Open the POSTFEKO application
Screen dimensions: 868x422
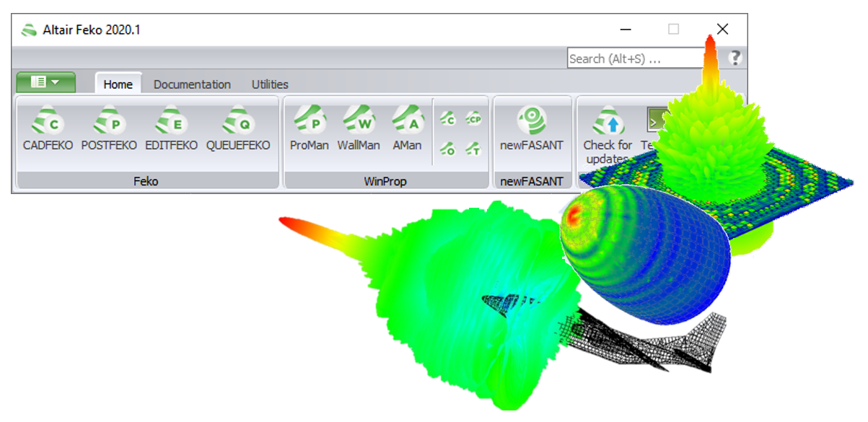click(109, 127)
